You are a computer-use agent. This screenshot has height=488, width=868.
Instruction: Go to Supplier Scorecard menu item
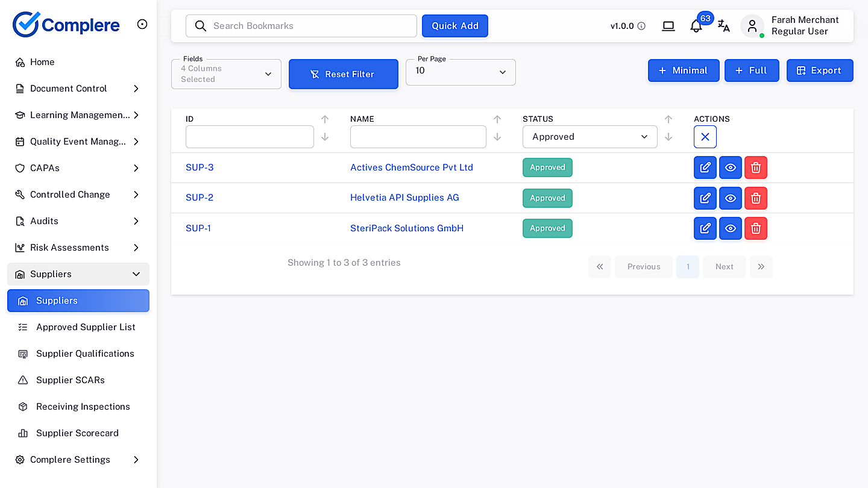[x=78, y=433]
